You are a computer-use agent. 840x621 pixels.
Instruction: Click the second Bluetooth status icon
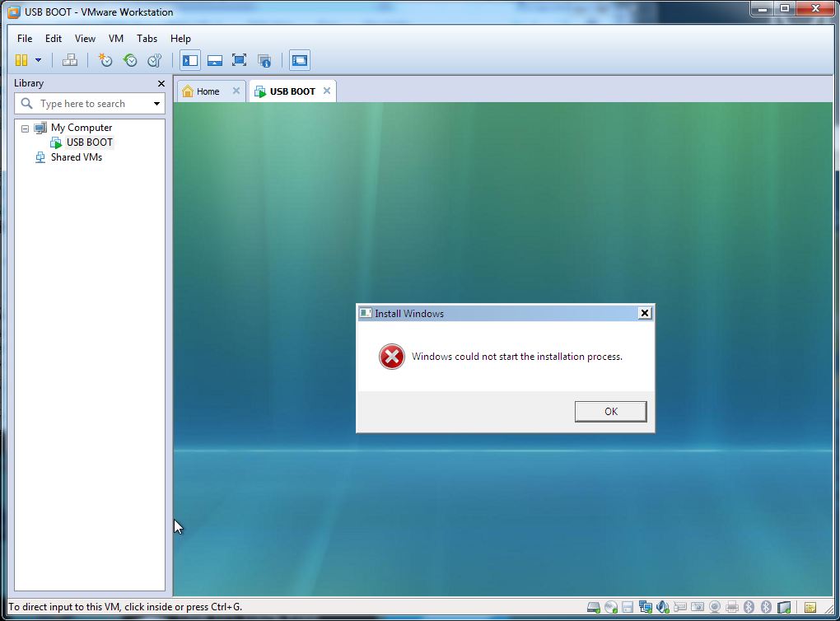point(766,607)
